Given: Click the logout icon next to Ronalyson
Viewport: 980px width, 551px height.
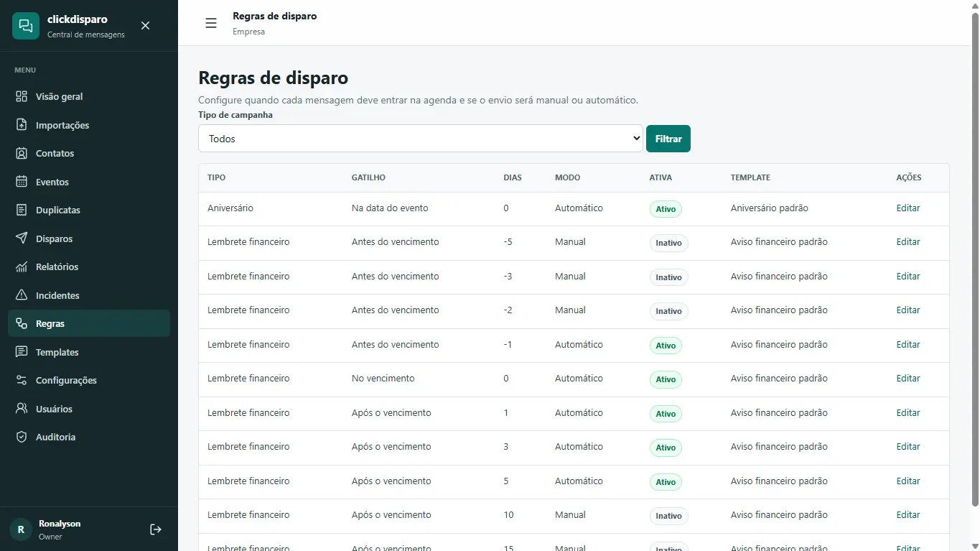Looking at the screenshot, I should (x=156, y=529).
